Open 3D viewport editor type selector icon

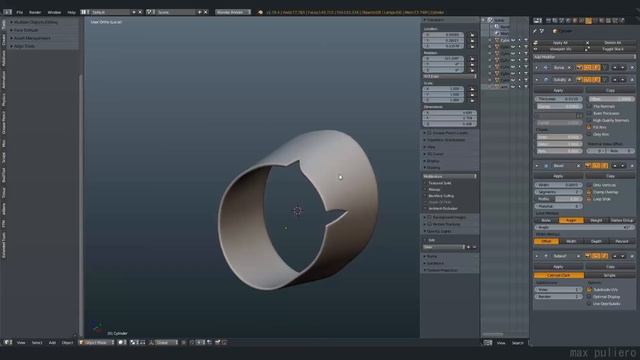point(8,342)
